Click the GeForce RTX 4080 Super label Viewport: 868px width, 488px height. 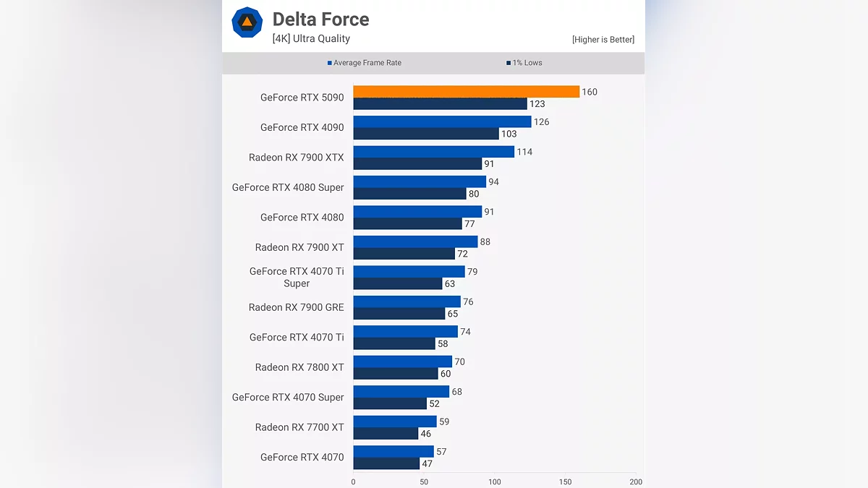point(288,187)
